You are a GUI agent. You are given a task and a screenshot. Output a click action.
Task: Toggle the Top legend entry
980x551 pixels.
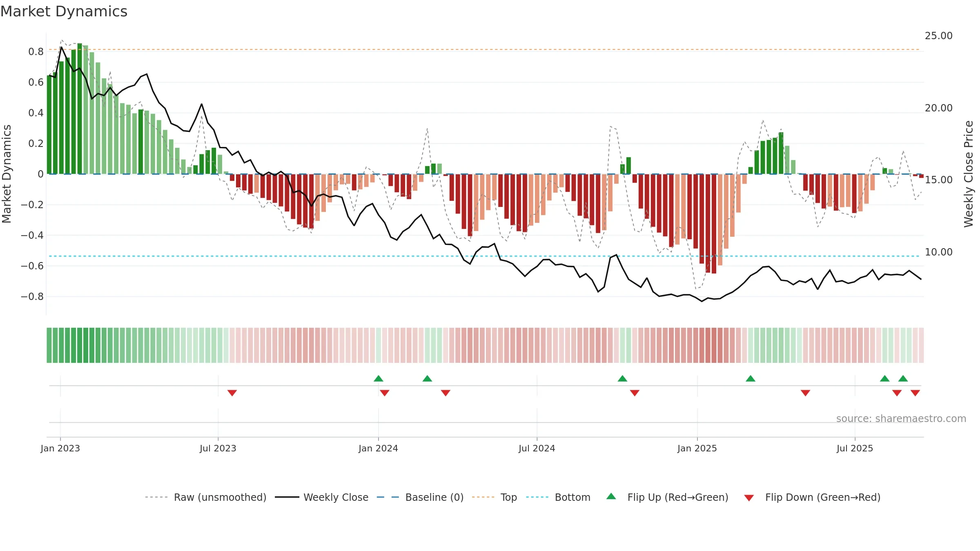494,497
